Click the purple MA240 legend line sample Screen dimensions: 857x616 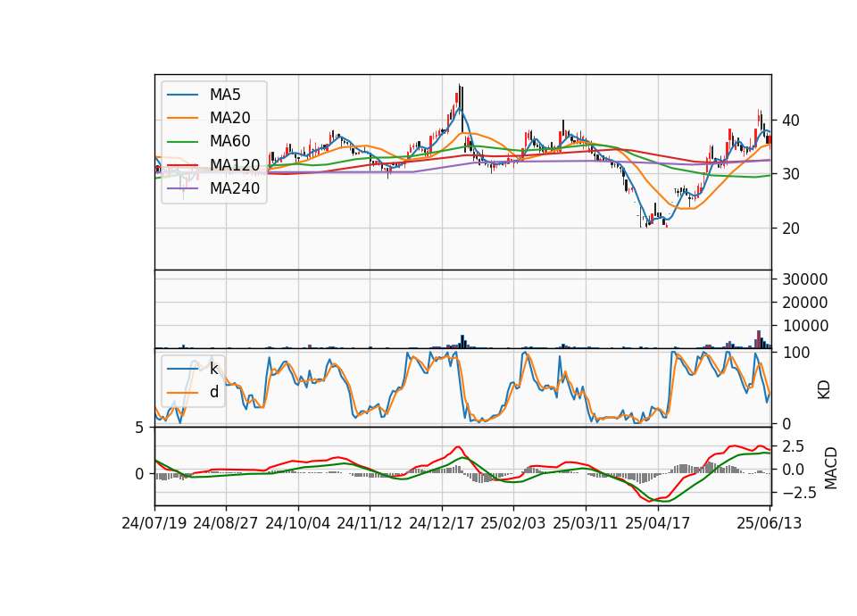[x=182, y=188]
